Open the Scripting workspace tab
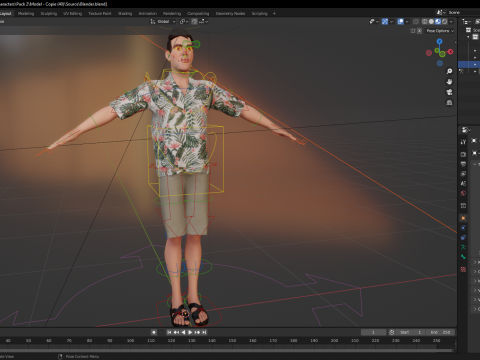 [259, 13]
